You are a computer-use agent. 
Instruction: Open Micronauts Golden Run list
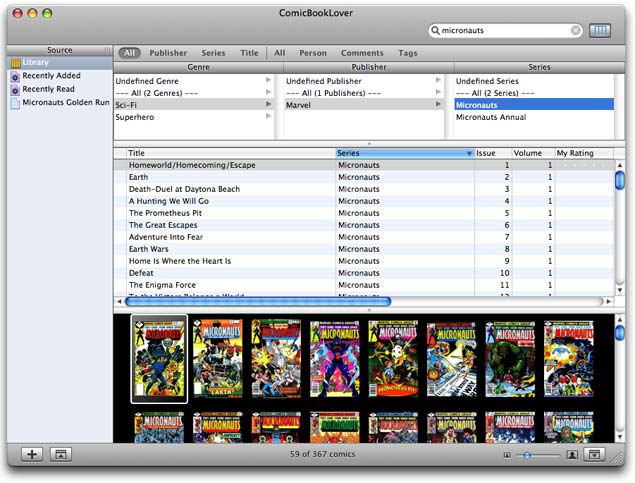click(x=60, y=102)
